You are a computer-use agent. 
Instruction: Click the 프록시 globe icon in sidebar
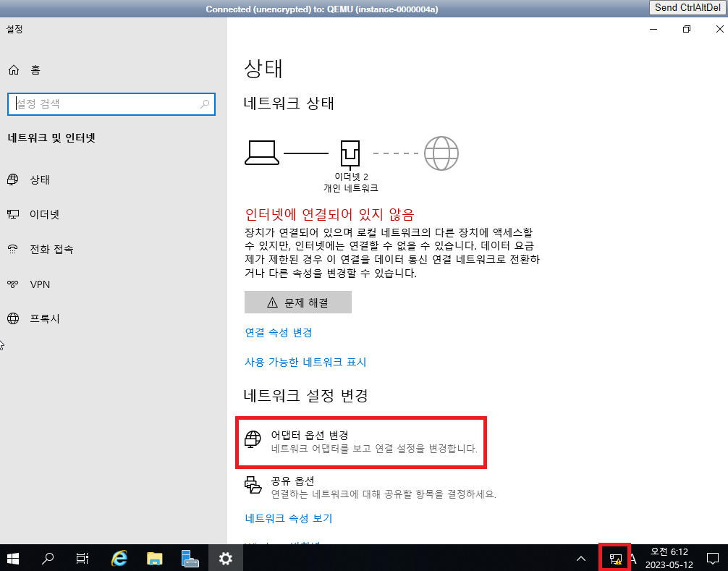click(13, 318)
